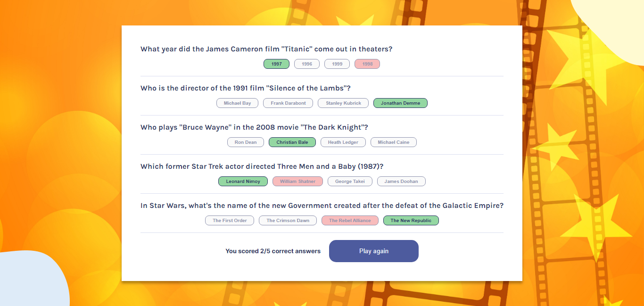The image size is (644, 306).
Task: Select the incorrect "William Shatner" answer
Action: pyautogui.click(x=297, y=181)
